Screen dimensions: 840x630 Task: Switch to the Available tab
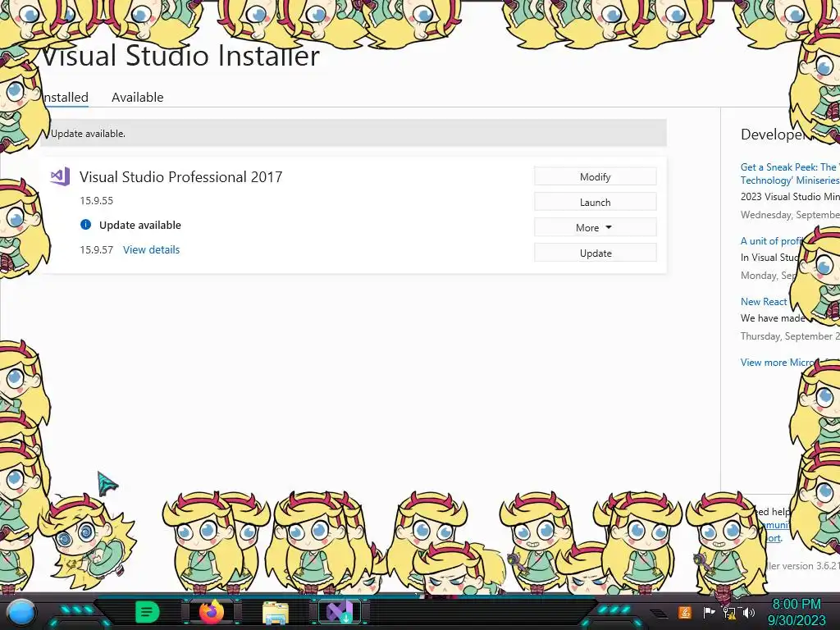137,98
